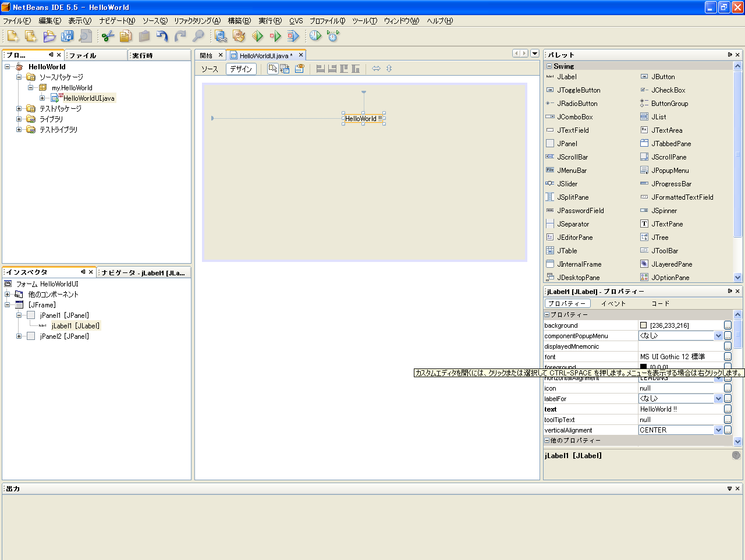Select the JButton palette component
Screen dimensions: 745x560
pyautogui.click(x=663, y=77)
